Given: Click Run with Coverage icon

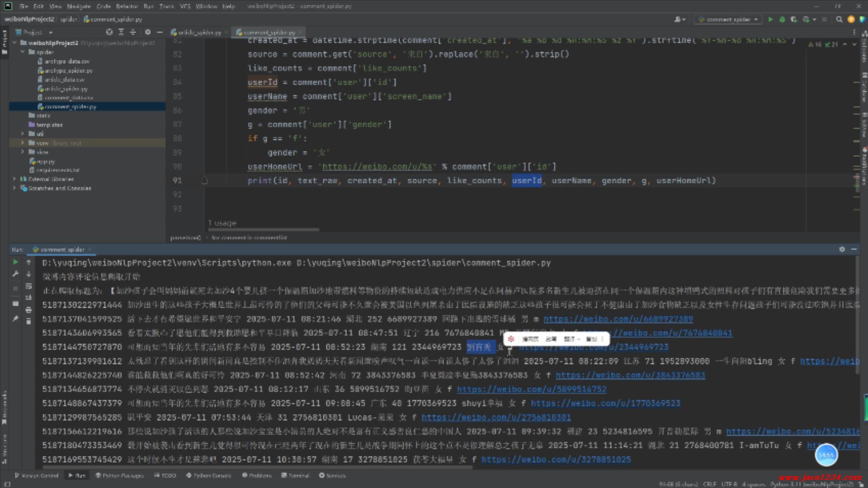Looking at the screenshot, I should [x=794, y=19].
